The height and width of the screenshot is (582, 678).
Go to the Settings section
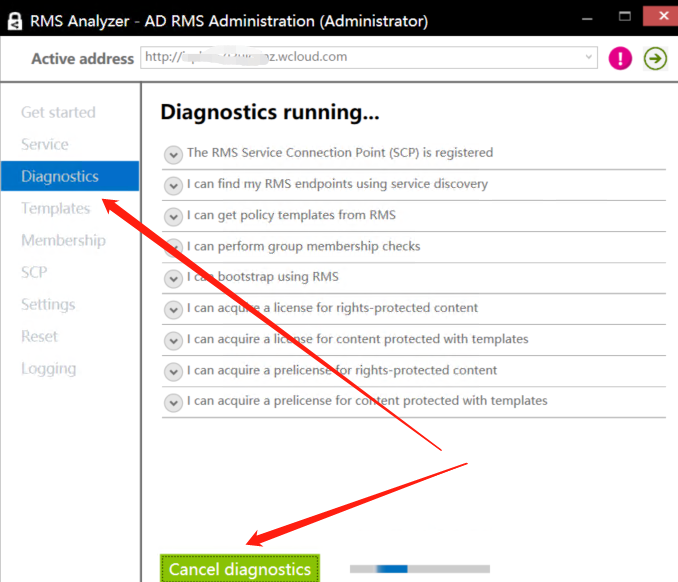(x=48, y=304)
